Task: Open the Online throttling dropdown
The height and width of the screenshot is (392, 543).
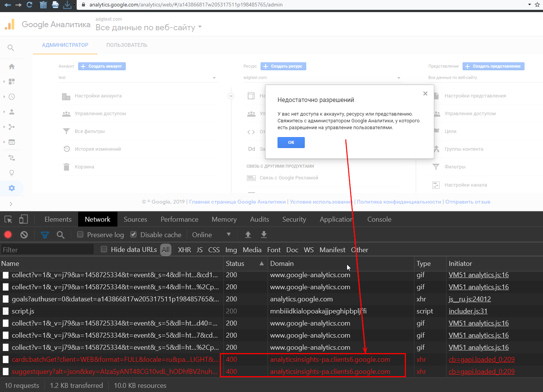Action: click(x=211, y=235)
